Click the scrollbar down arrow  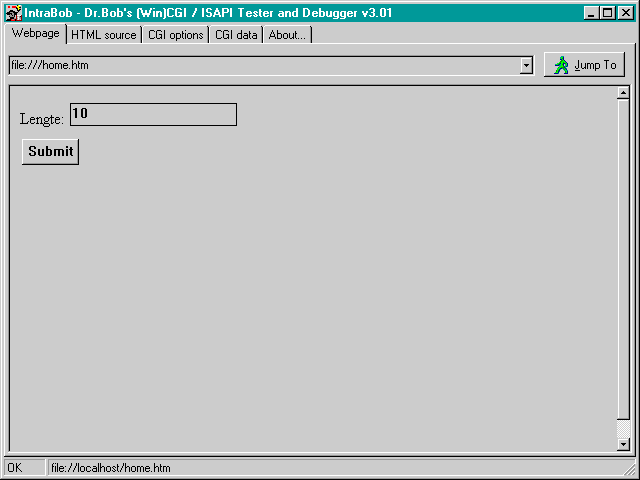[x=623, y=444]
